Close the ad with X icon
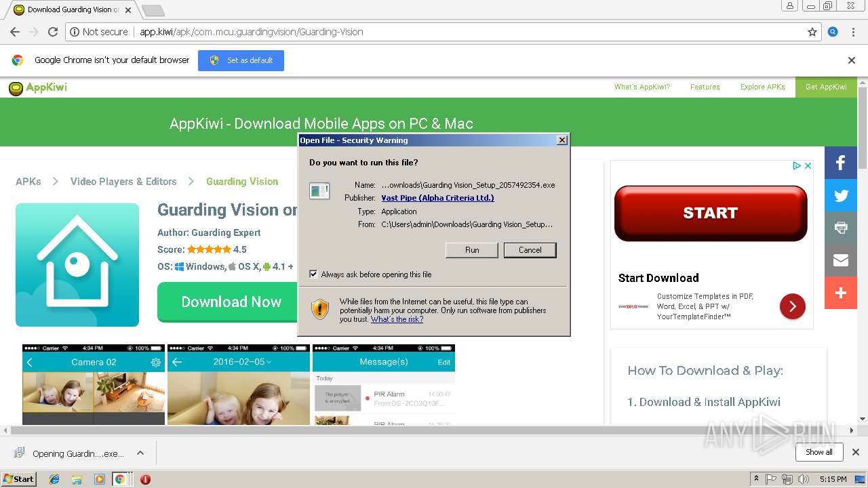This screenshot has width=868, height=488. (x=808, y=165)
